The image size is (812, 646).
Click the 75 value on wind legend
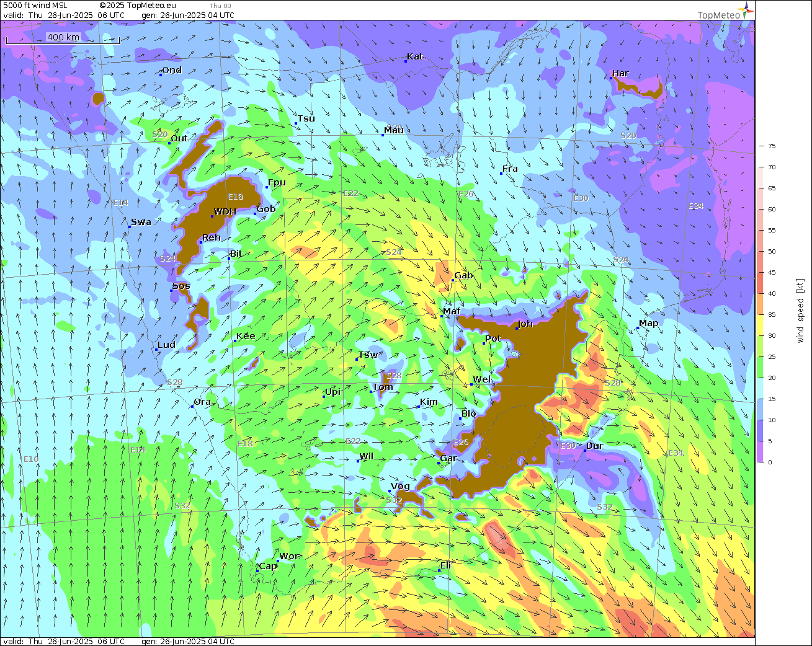click(772, 146)
